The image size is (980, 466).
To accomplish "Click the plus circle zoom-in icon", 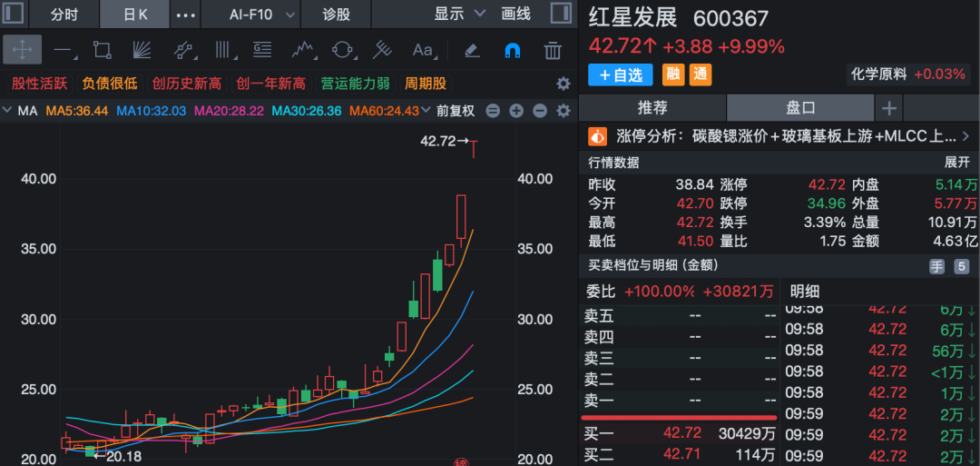I will 516,112.
